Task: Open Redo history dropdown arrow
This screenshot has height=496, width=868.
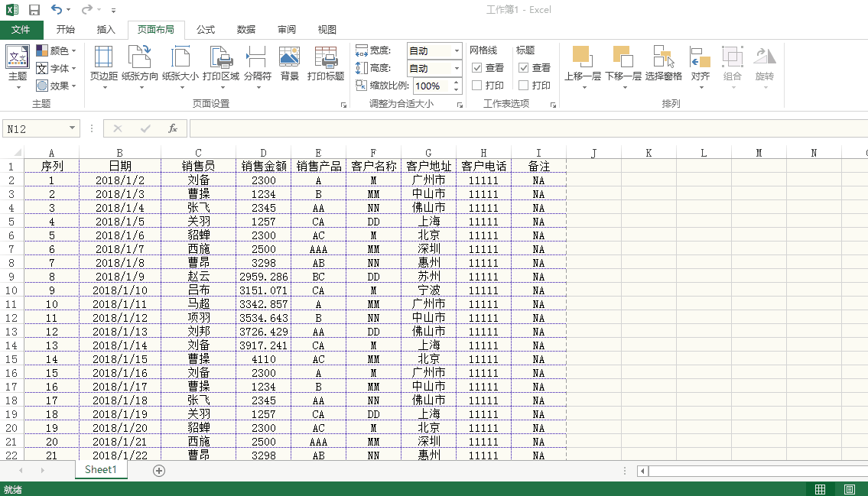Action: click(x=99, y=10)
